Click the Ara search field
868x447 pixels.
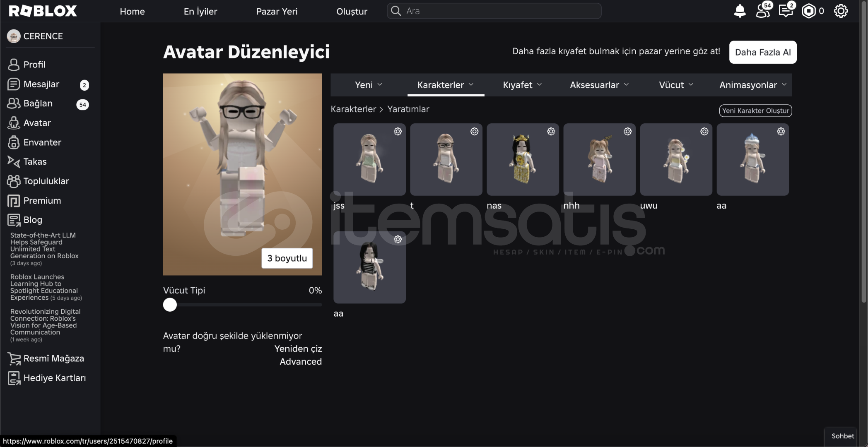494,11
